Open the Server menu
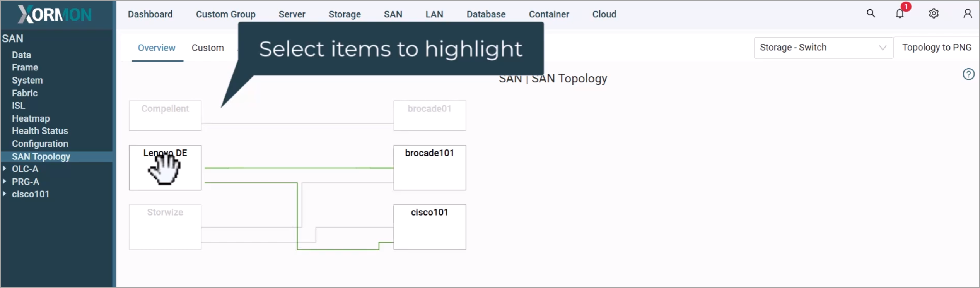Viewport: 980px width, 288px height. 292,14
